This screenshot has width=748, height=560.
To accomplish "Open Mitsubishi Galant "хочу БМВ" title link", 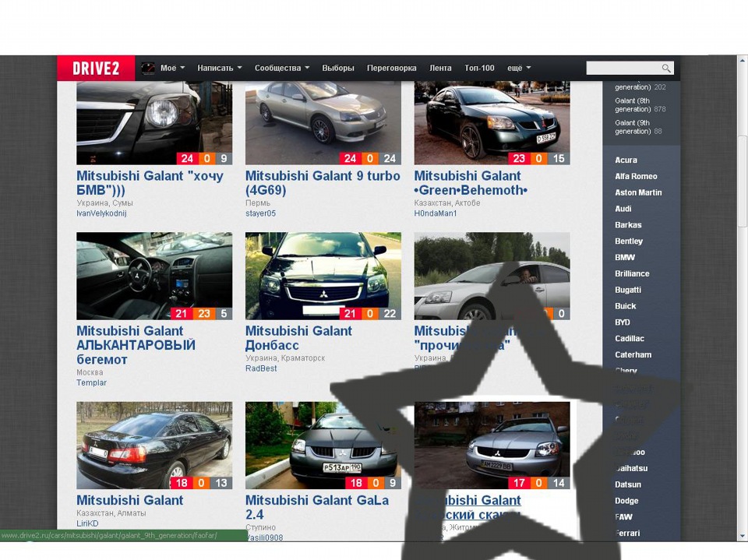I will [x=150, y=183].
